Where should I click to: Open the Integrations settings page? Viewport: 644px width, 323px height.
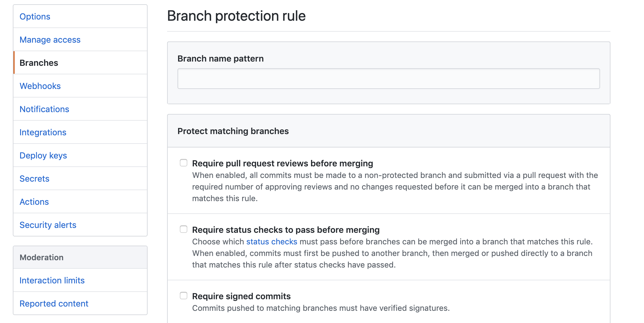pyautogui.click(x=43, y=132)
